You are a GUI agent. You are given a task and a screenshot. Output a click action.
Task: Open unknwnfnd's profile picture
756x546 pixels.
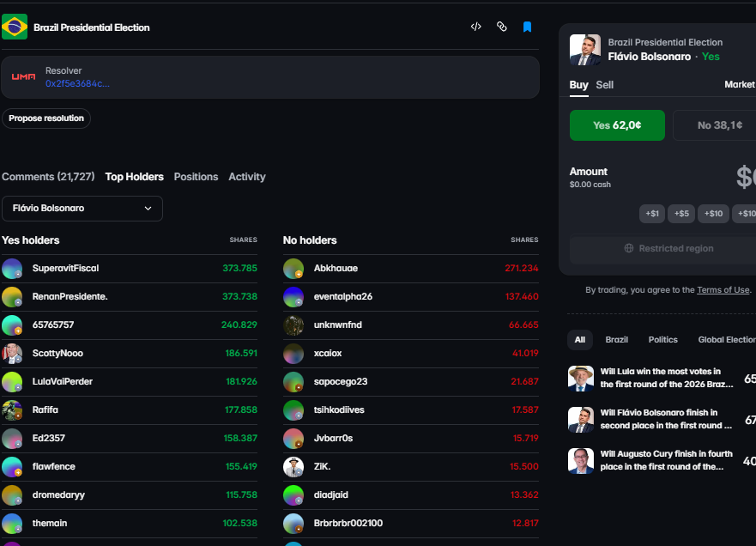click(x=293, y=325)
